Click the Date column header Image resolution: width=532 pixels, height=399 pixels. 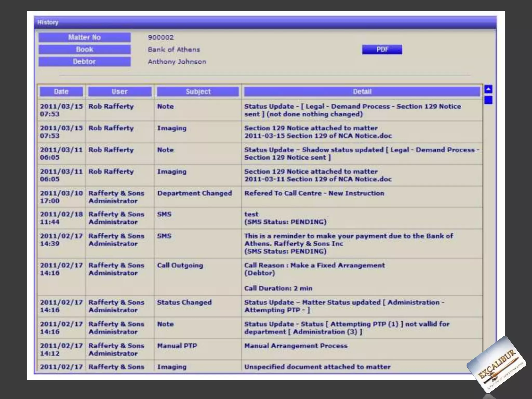pos(61,91)
